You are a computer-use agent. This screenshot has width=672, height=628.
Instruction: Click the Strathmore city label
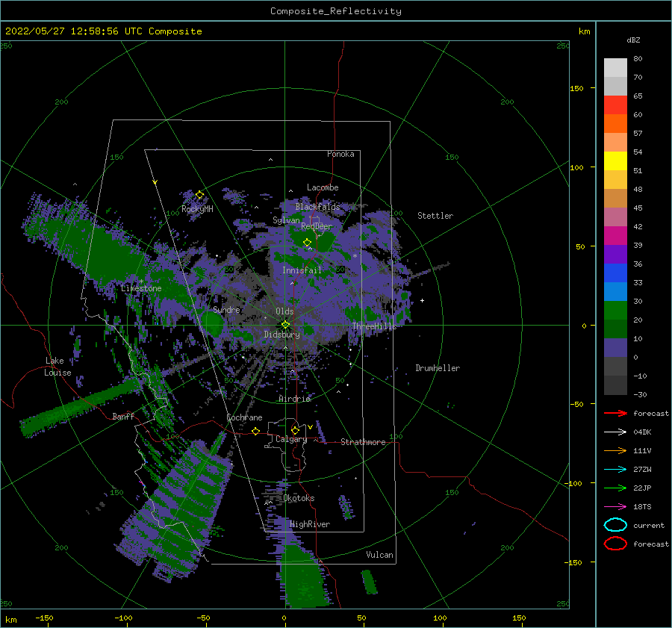click(x=363, y=442)
